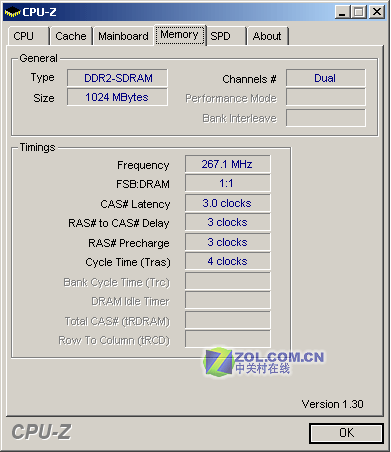Click the RAS# Precharge label
This screenshot has height=452, width=391.
point(129,243)
